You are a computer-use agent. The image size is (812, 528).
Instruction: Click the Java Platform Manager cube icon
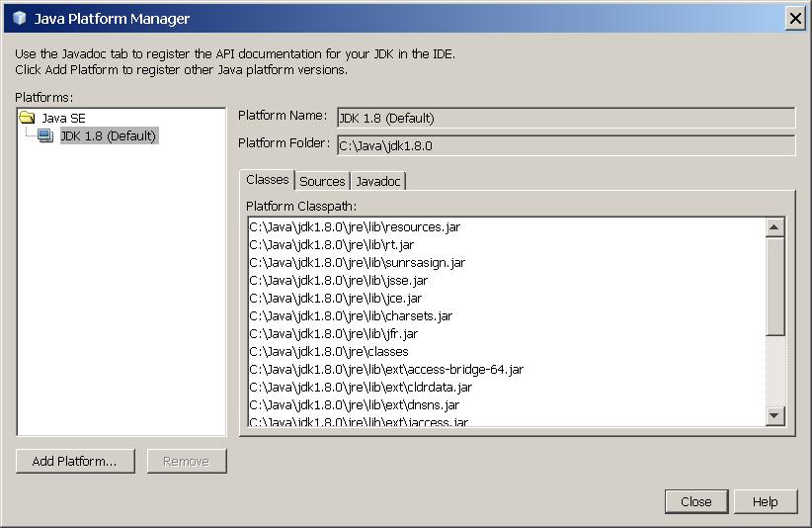point(19,18)
